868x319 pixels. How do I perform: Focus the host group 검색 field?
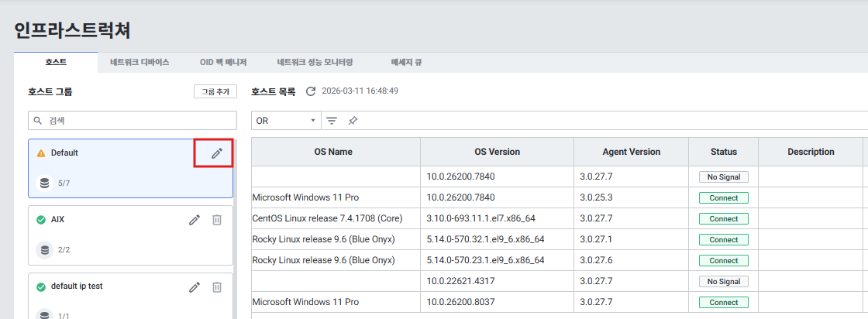click(132, 121)
